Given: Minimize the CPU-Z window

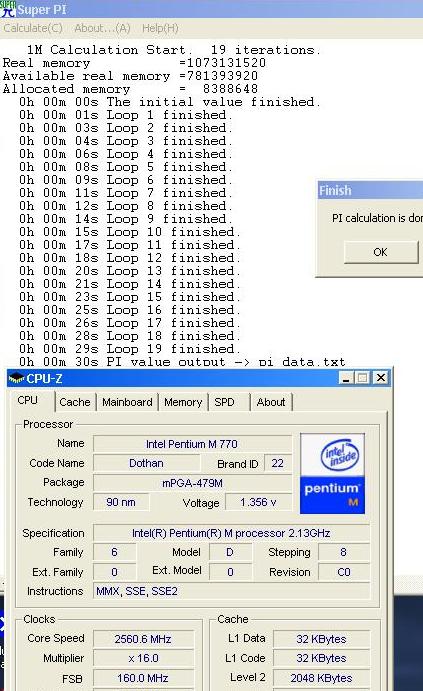Looking at the screenshot, I should (x=346, y=378).
